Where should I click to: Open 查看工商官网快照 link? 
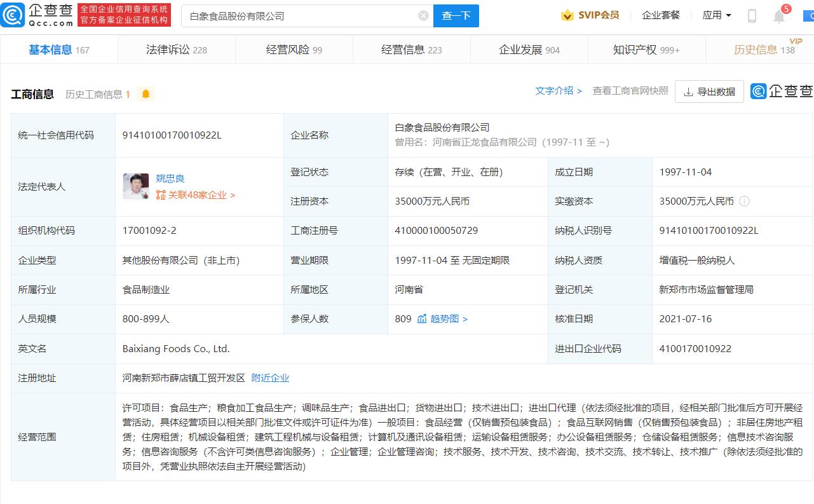coord(630,91)
